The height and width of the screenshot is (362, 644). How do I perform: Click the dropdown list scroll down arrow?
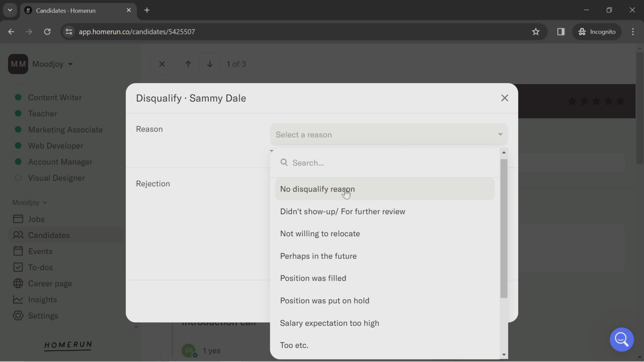point(504,355)
